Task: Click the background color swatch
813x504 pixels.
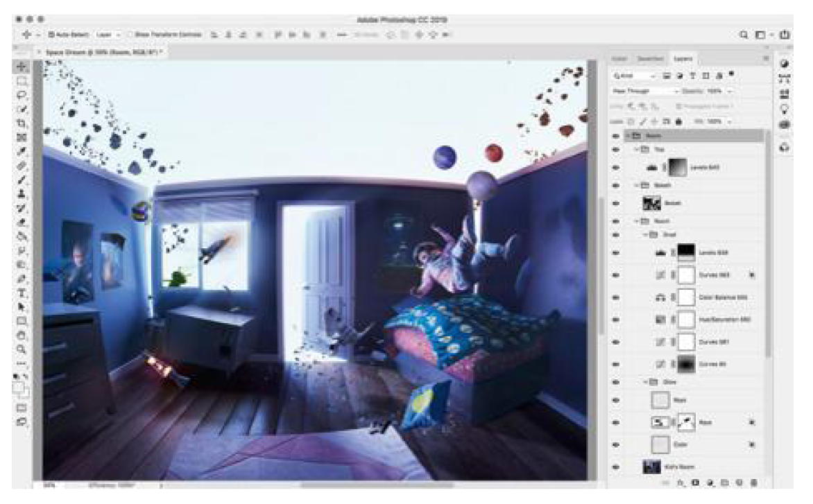Action: pyautogui.click(x=25, y=392)
